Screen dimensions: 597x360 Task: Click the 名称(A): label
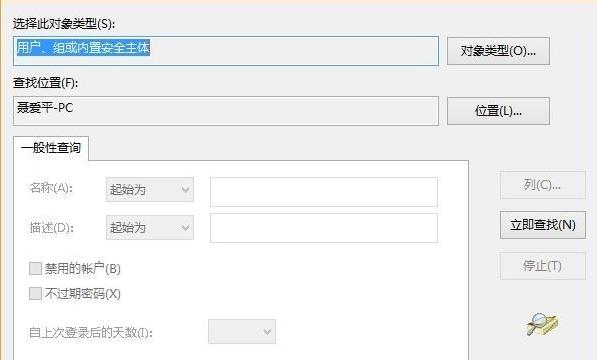point(51,188)
